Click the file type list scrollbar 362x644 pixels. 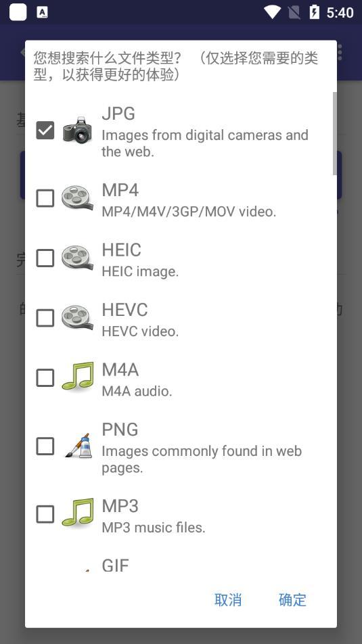pyautogui.click(x=334, y=133)
